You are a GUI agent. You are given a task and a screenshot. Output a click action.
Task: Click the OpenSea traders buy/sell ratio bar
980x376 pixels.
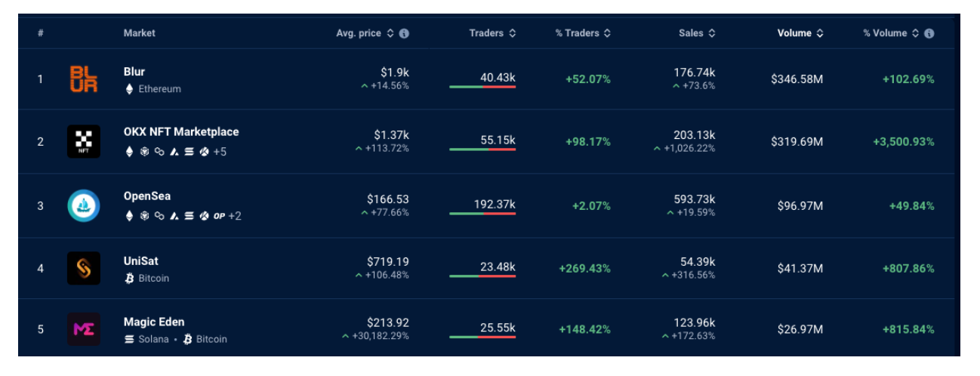(x=482, y=214)
